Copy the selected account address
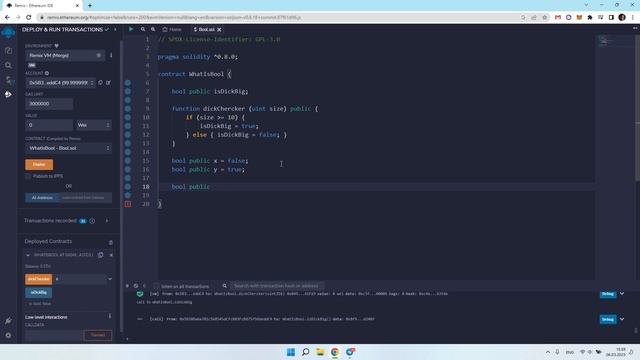This screenshot has height=360, width=640. pos(100,82)
